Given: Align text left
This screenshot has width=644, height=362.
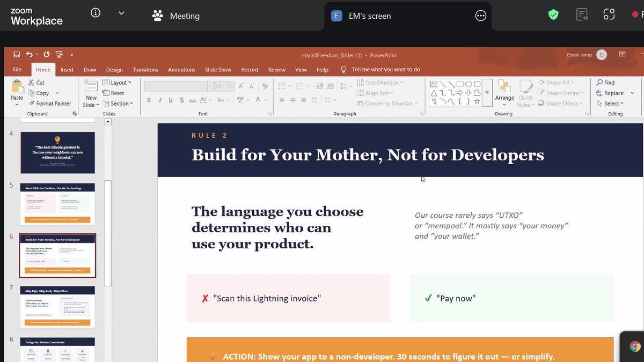Looking at the screenshot, I should 282,100.
